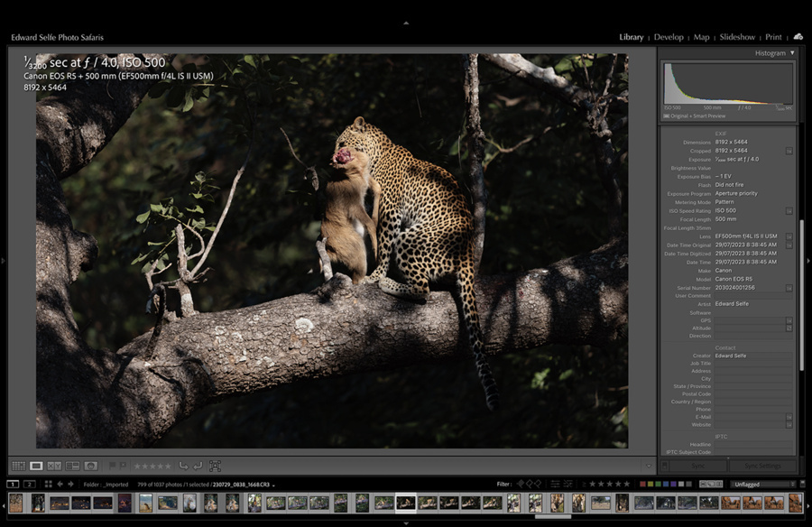Filter by rejected photos flag

pos(538,484)
